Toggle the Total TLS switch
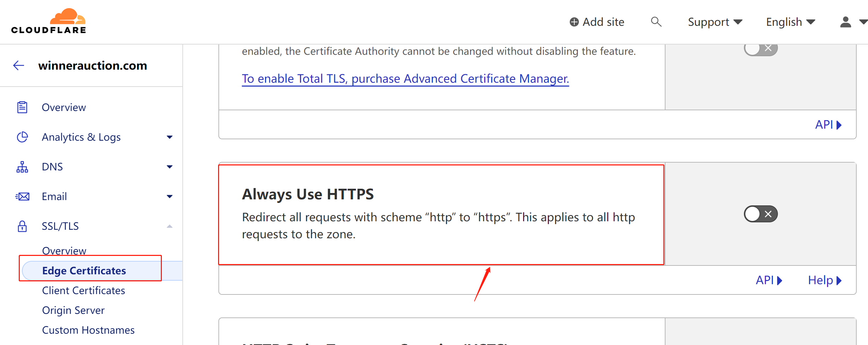Viewport: 868px width, 345px height. [x=761, y=49]
